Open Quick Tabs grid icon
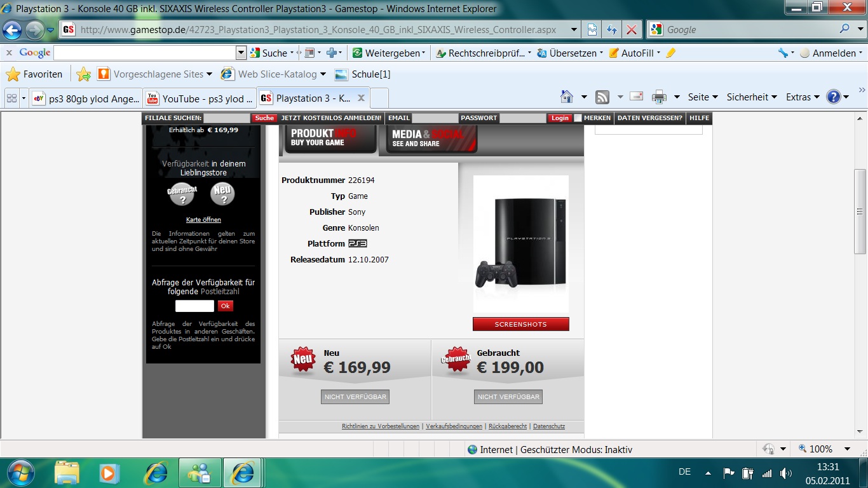868x488 pixels. [x=11, y=98]
